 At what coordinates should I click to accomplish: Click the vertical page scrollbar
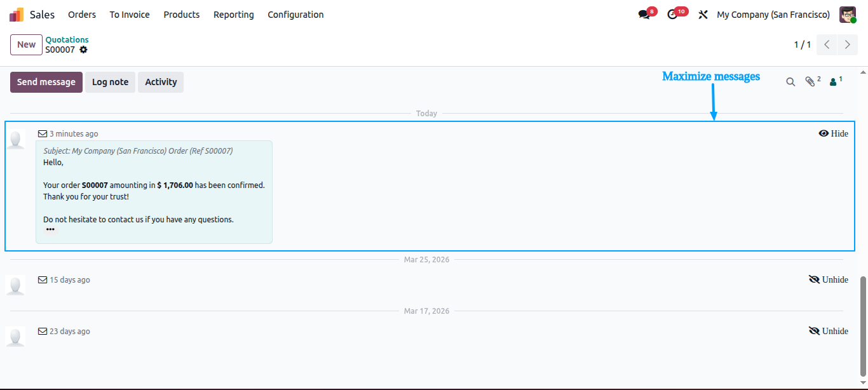point(863,326)
